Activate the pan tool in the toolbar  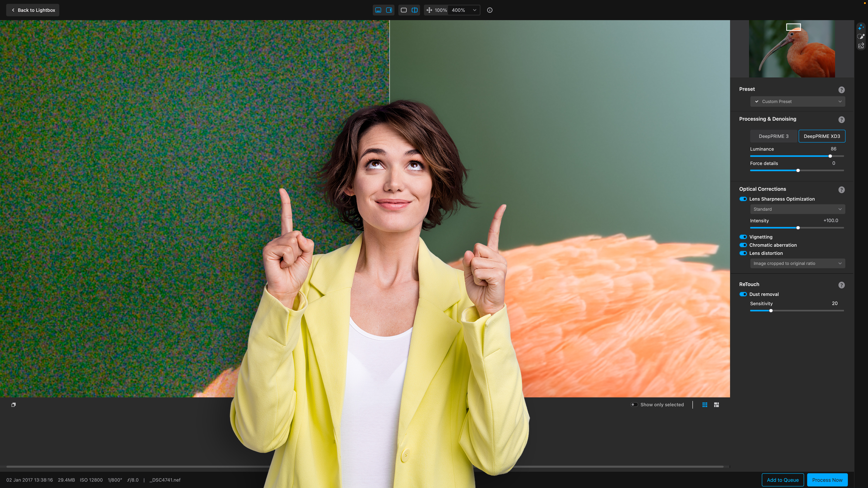430,10
